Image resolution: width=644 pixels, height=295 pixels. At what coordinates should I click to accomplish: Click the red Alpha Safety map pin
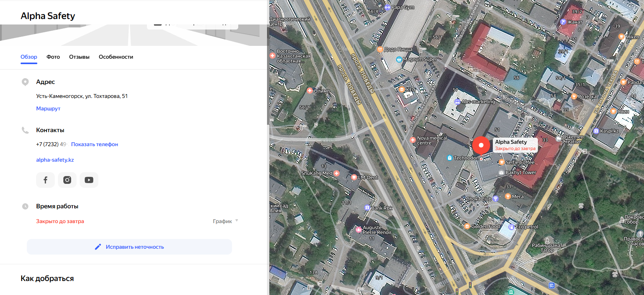[481, 145]
